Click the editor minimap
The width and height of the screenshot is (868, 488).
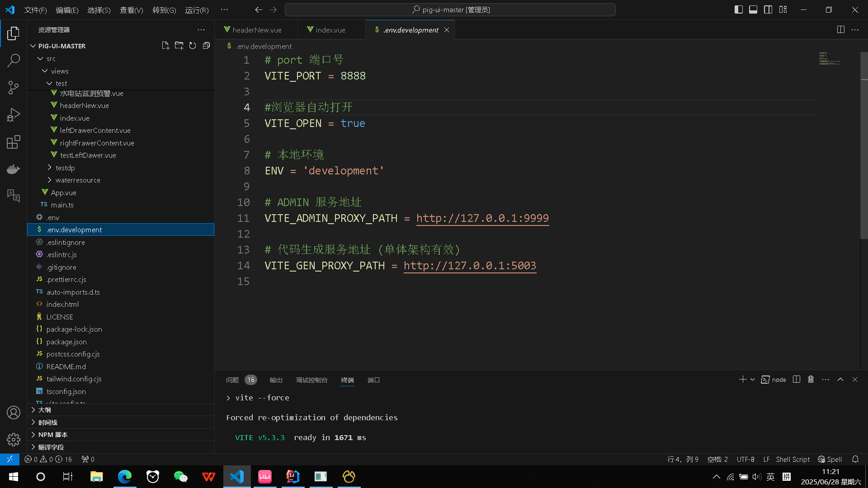pyautogui.click(x=830, y=59)
